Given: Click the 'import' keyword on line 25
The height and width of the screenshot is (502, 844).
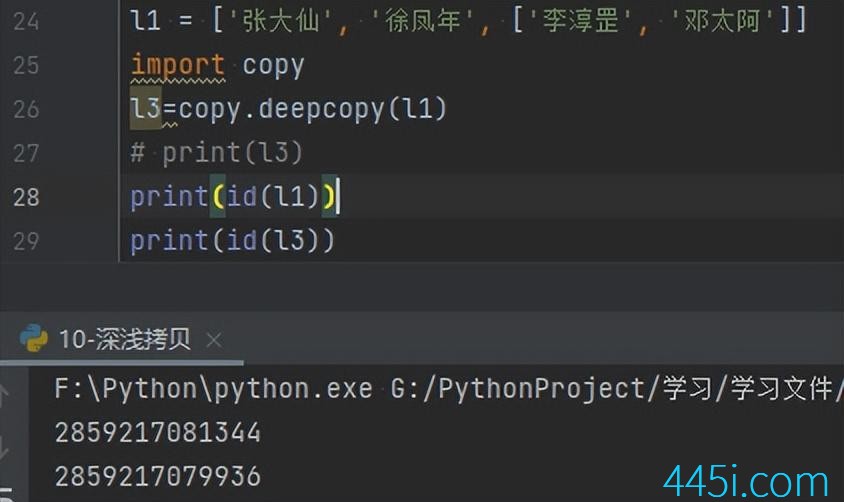Looking at the screenshot, I should [x=178, y=66].
